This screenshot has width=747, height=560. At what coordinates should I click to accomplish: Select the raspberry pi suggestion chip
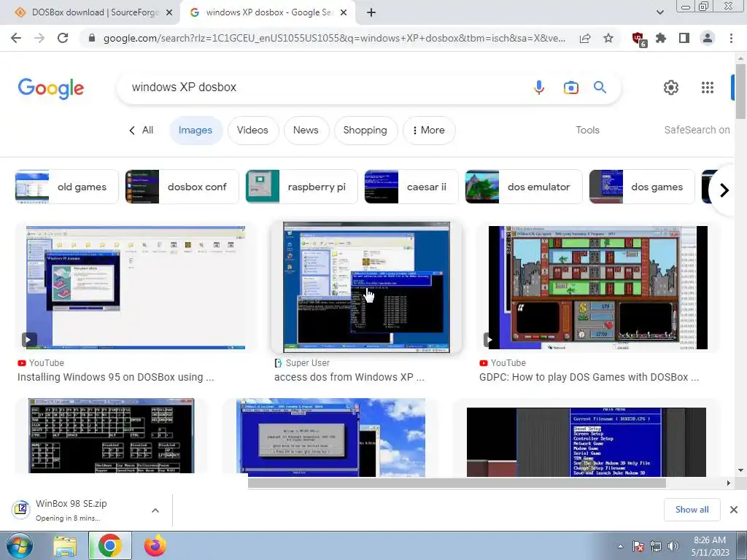tap(301, 187)
